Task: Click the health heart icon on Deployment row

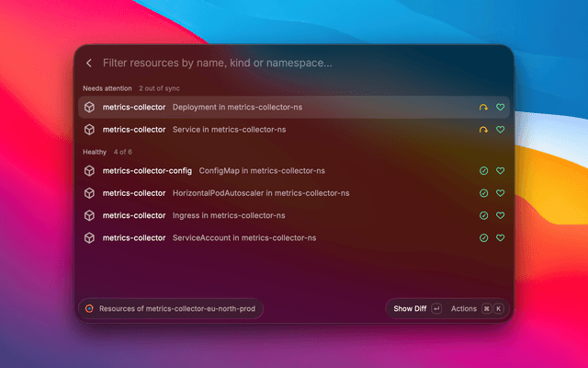Action: click(500, 107)
